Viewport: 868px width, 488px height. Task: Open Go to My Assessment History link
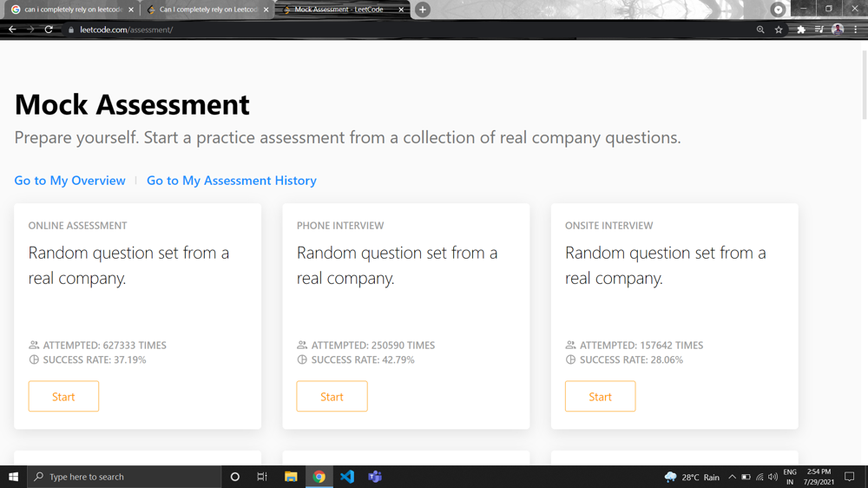pos(232,181)
